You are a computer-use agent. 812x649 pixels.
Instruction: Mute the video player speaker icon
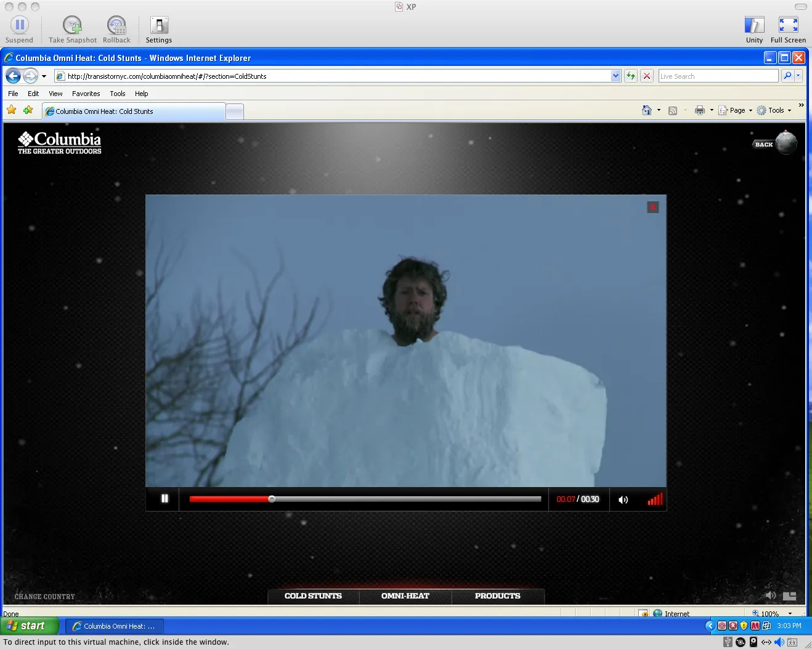click(x=623, y=499)
